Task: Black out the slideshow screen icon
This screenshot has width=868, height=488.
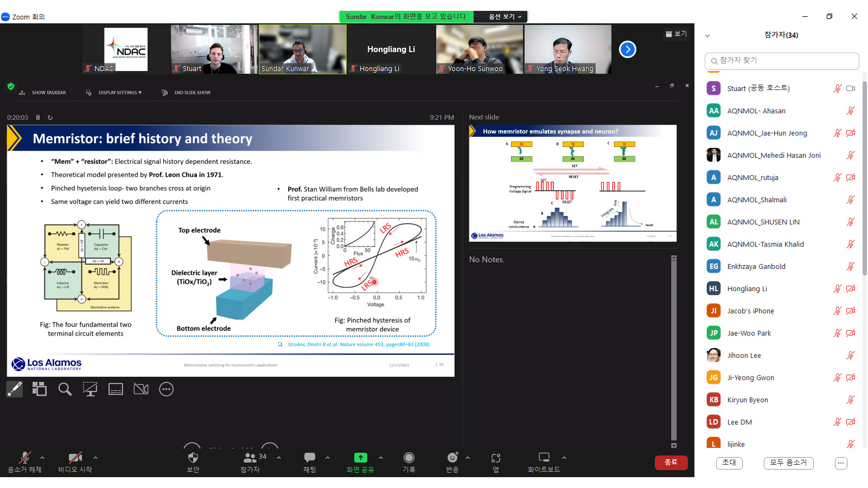Action: 90,389
